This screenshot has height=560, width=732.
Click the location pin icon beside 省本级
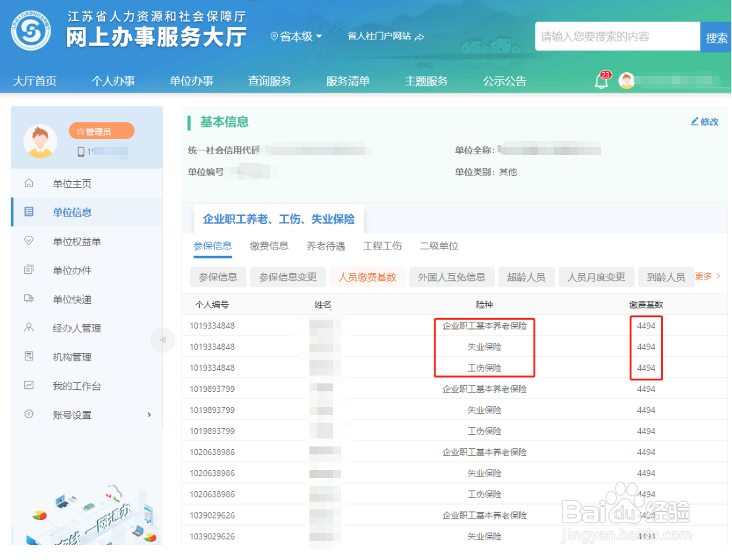click(x=274, y=36)
